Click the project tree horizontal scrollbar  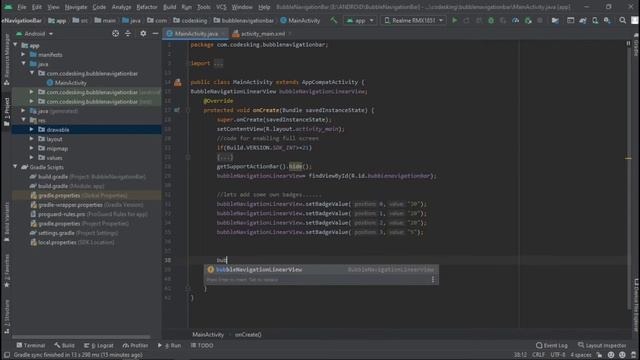[x=81, y=337]
